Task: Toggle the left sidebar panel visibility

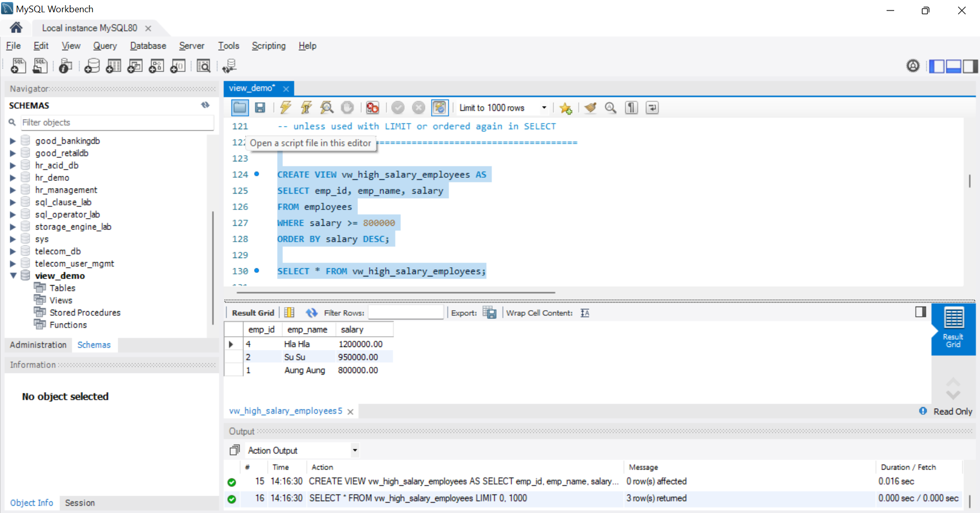Action: (x=937, y=66)
